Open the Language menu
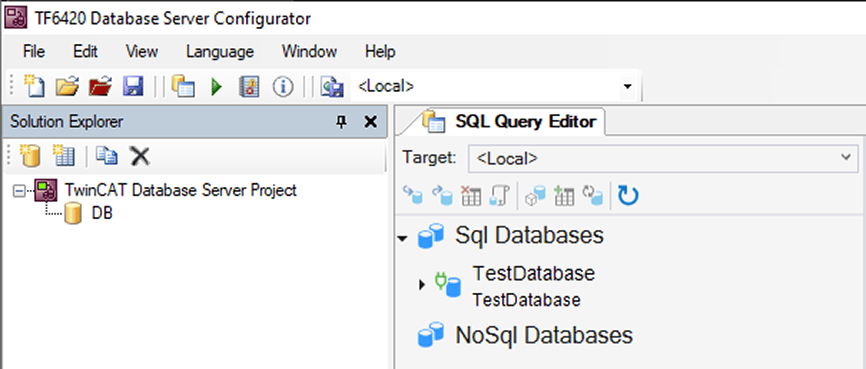Screen dimensions: 866x369 (220, 52)
